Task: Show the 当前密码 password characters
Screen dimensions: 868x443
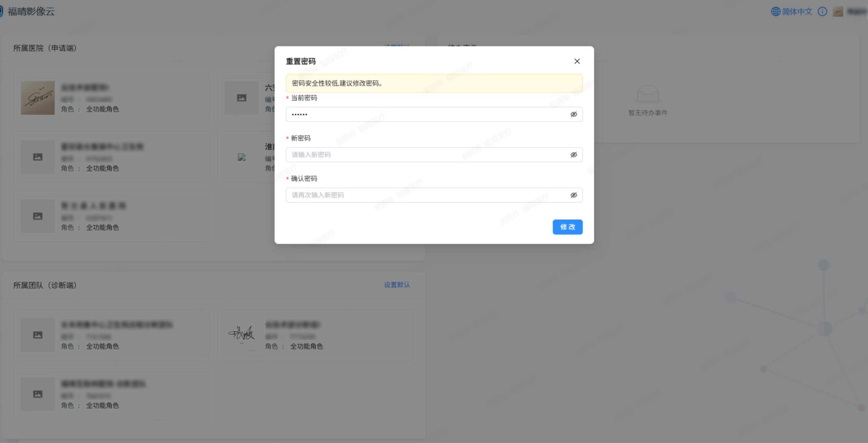Action: pyautogui.click(x=573, y=114)
